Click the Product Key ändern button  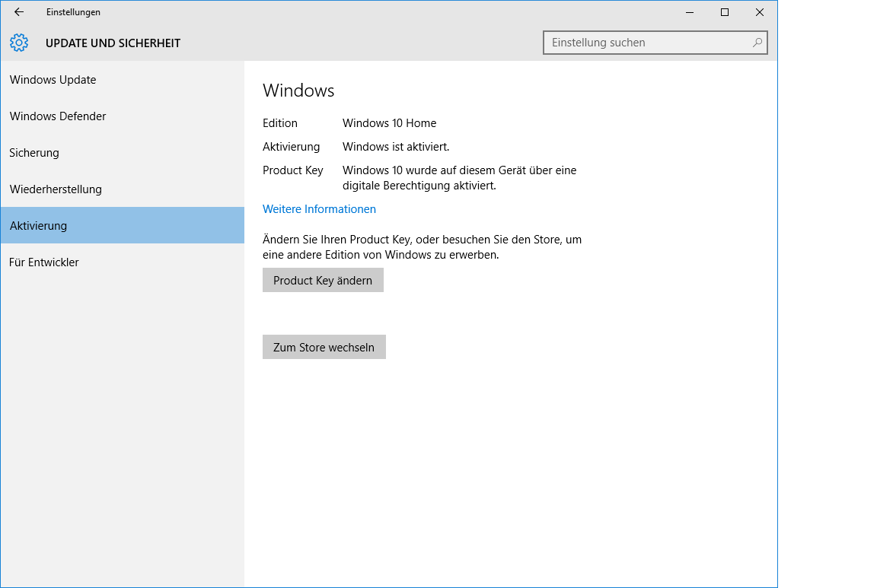coord(323,280)
